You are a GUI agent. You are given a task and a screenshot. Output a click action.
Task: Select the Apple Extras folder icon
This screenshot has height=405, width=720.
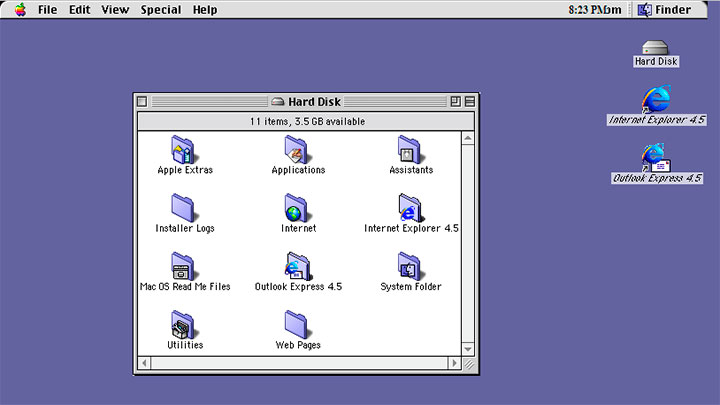[183, 150]
